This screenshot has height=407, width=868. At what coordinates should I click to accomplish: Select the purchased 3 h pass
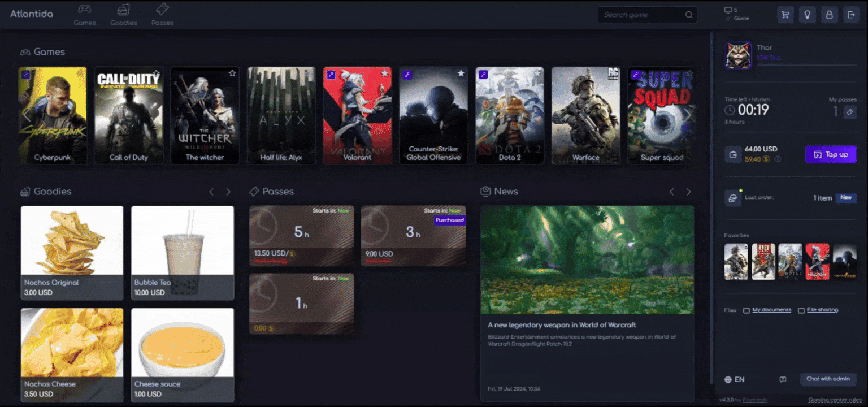tap(414, 235)
